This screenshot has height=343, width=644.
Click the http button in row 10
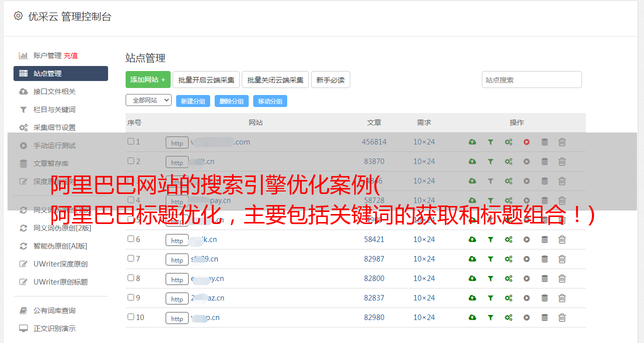tap(177, 318)
